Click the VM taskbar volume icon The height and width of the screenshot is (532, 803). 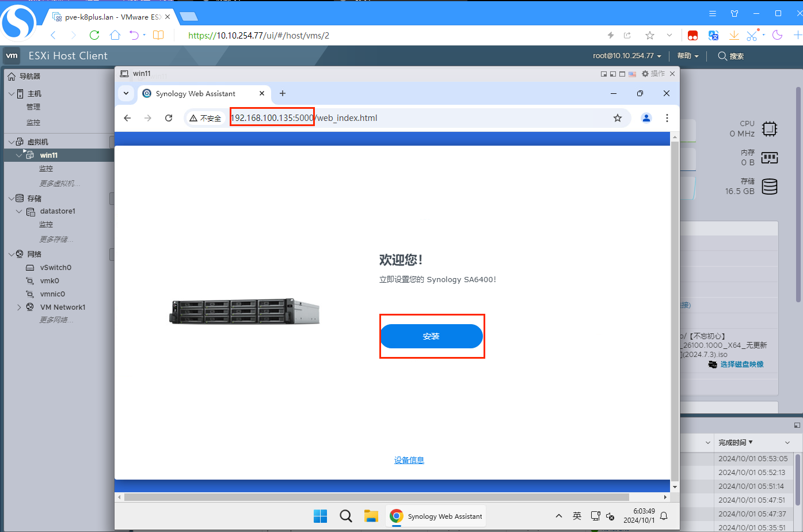[x=610, y=516]
